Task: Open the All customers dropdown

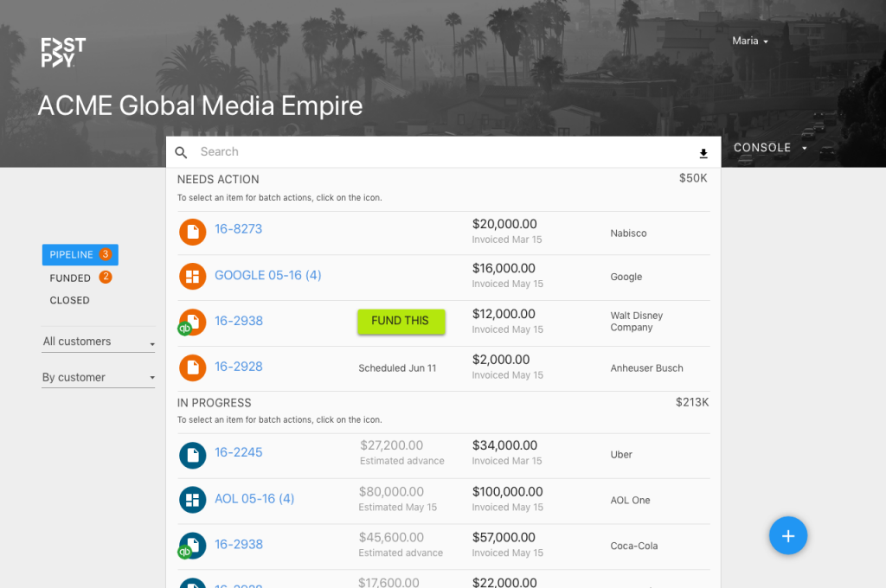Action: (99, 342)
